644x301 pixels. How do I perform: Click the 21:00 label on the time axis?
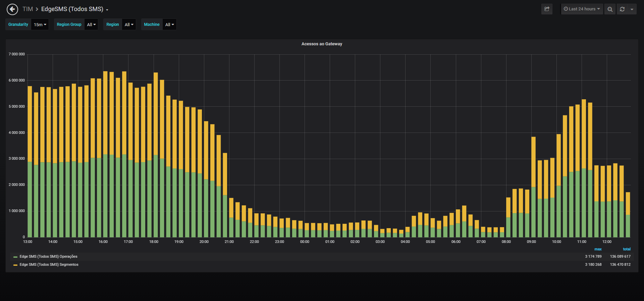pyautogui.click(x=229, y=242)
